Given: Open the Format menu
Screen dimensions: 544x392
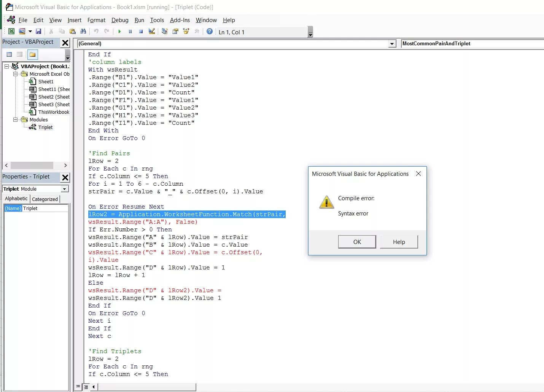Looking at the screenshot, I should pyautogui.click(x=96, y=20).
